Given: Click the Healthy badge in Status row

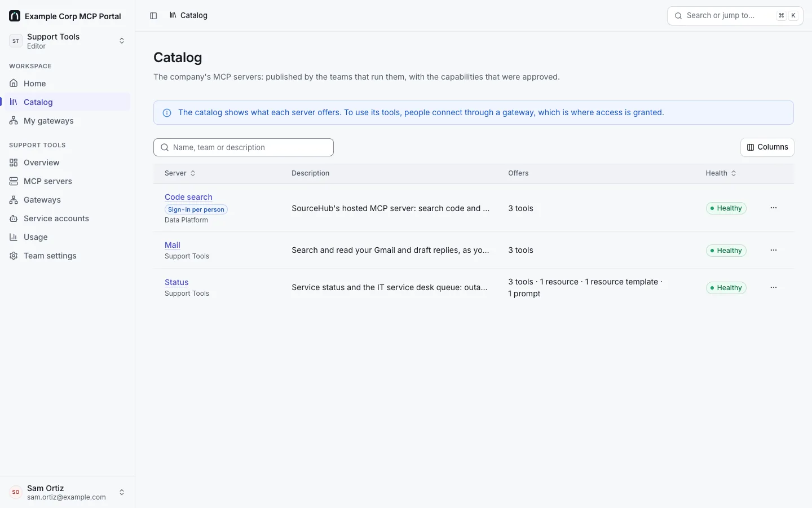Looking at the screenshot, I should coord(726,288).
